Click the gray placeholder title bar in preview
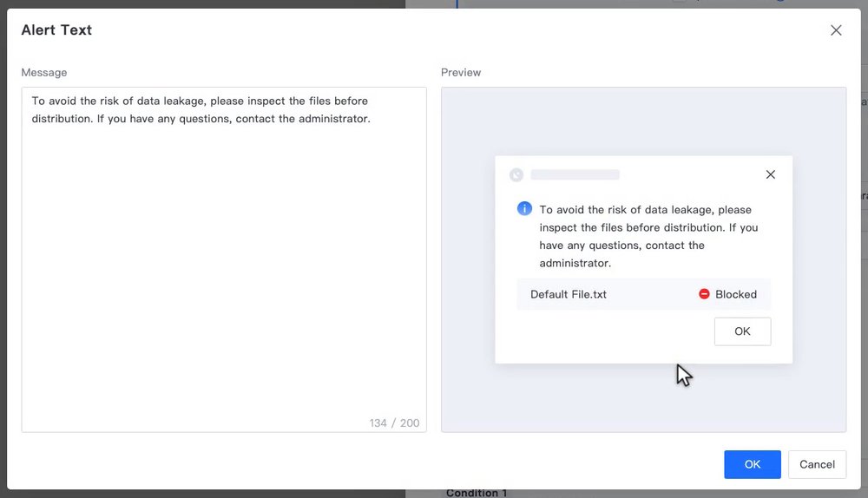This screenshot has width=868, height=498. (575, 175)
